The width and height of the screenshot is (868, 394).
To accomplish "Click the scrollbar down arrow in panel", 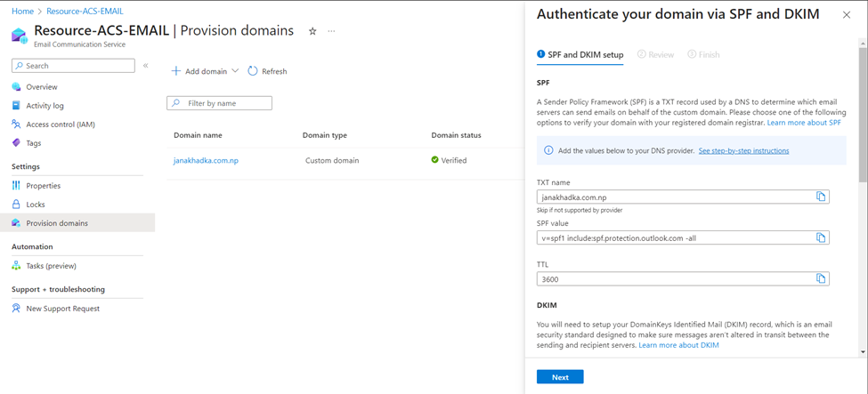I will (863, 351).
